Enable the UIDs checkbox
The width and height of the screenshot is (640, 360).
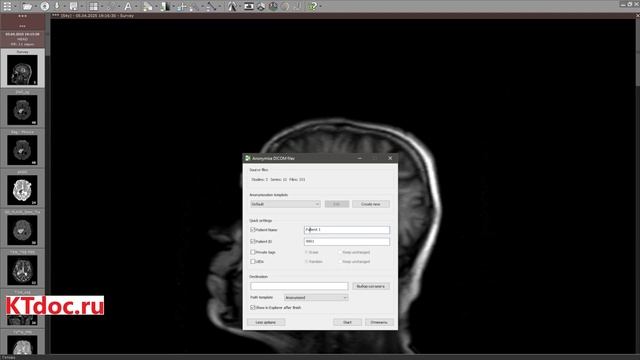pos(253,261)
